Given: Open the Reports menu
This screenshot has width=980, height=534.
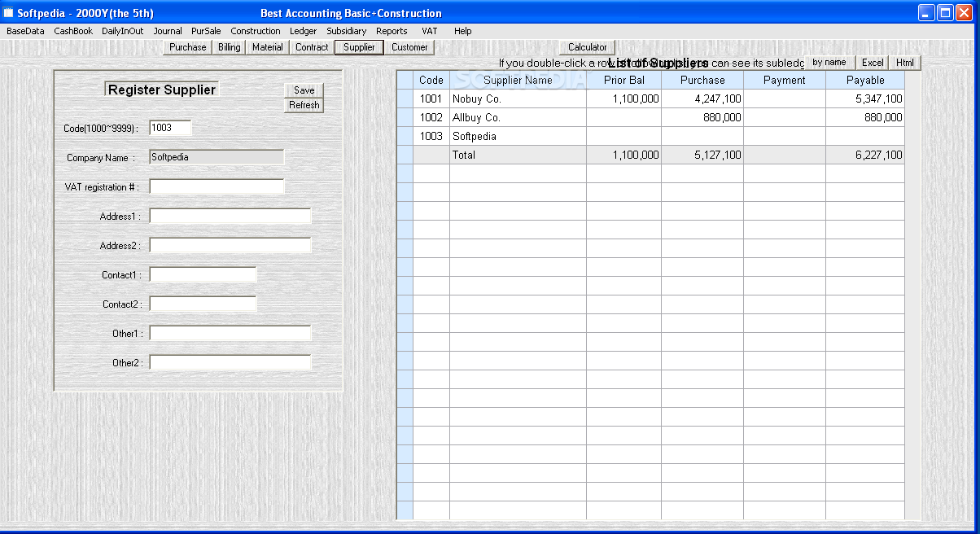Looking at the screenshot, I should coord(392,31).
